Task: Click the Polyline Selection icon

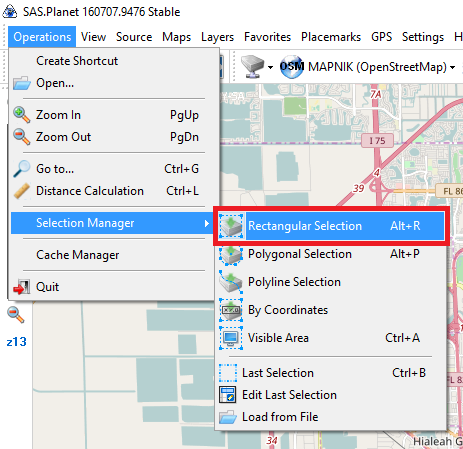Action: click(231, 282)
